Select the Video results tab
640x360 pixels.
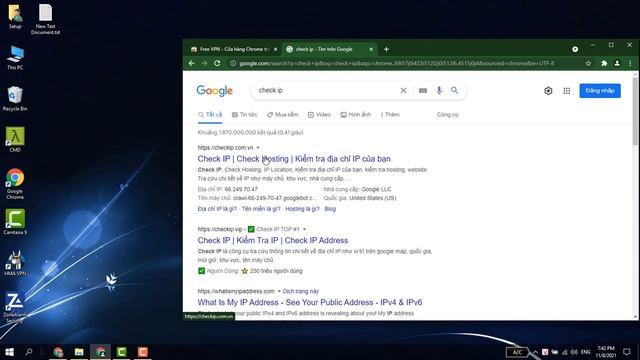[319, 115]
